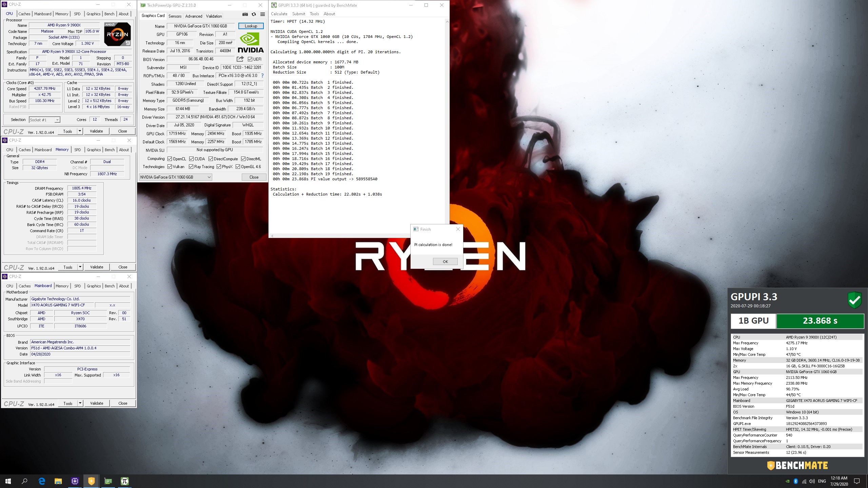Image resolution: width=868 pixels, height=488 pixels.
Task: Expand Tools arrow in CPU-Z Memory window
Action: click(x=80, y=267)
